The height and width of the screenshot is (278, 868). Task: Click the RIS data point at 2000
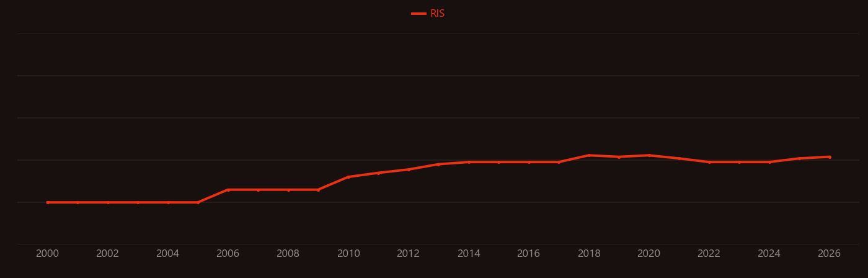tap(48, 202)
